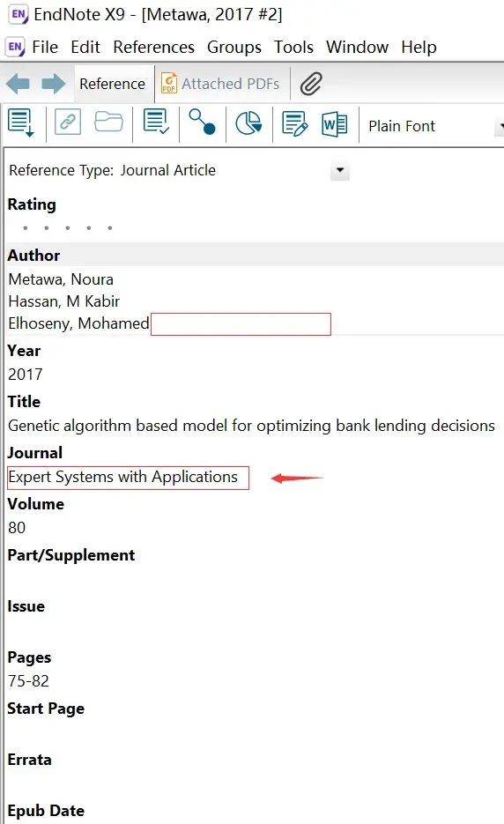
Task: Switch to the Attached PDFs tab
Action: tap(221, 84)
